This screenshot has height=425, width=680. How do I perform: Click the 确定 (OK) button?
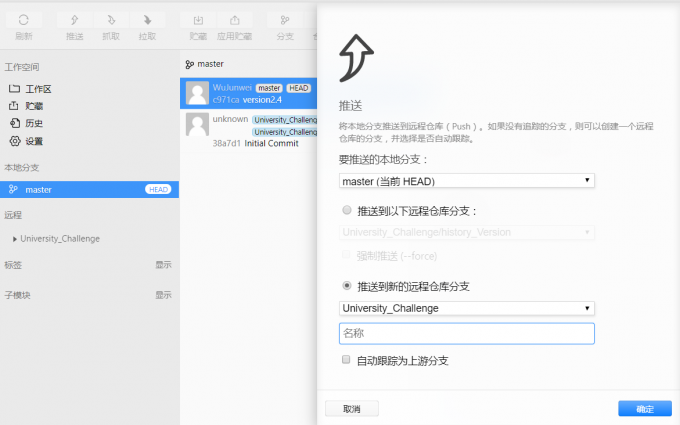click(x=644, y=408)
